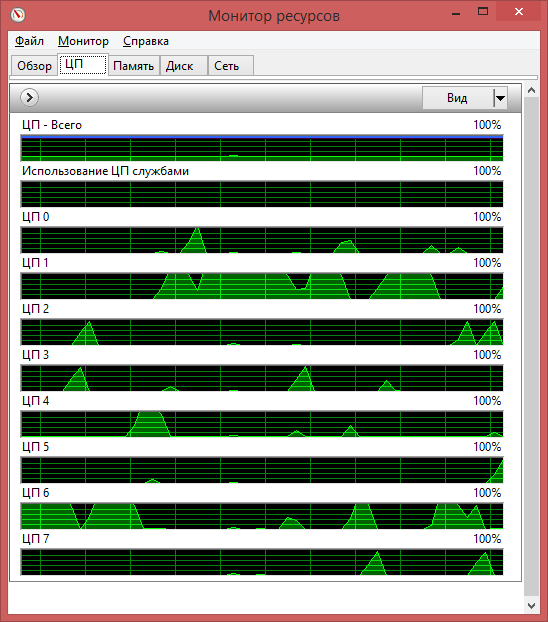Viewport: 548px width, 622px height.
Task: Go to the Диск tab
Action: (183, 65)
